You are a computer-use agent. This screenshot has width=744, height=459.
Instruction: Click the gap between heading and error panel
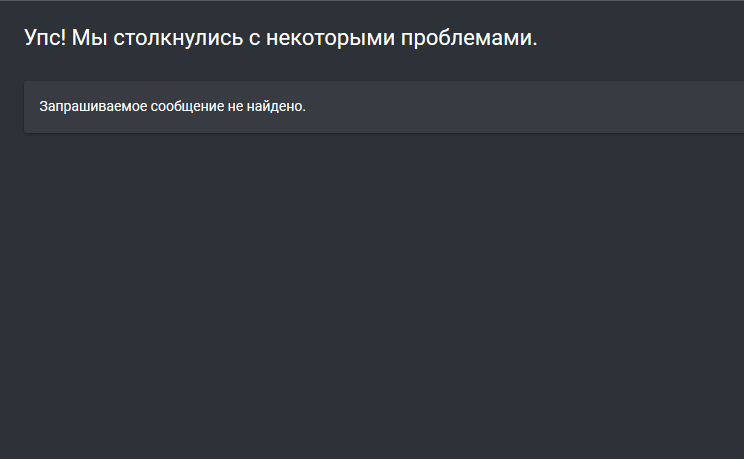coord(300,68)
